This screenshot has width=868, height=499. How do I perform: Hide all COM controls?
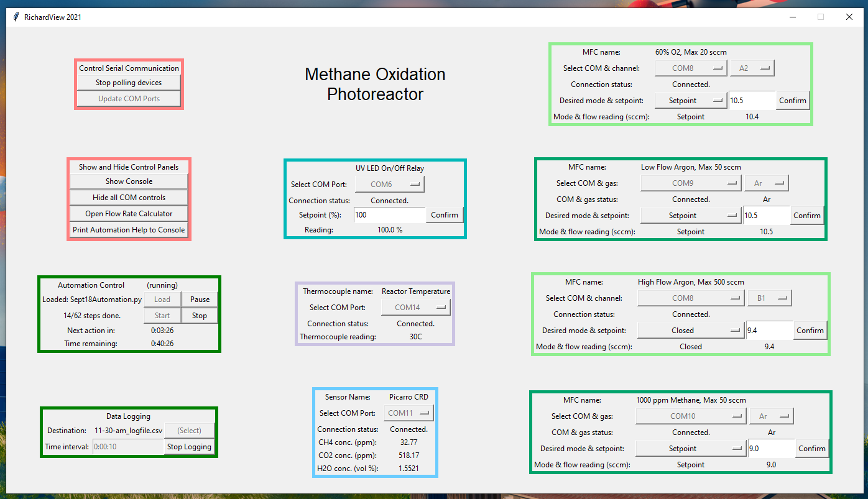point(129,198)
